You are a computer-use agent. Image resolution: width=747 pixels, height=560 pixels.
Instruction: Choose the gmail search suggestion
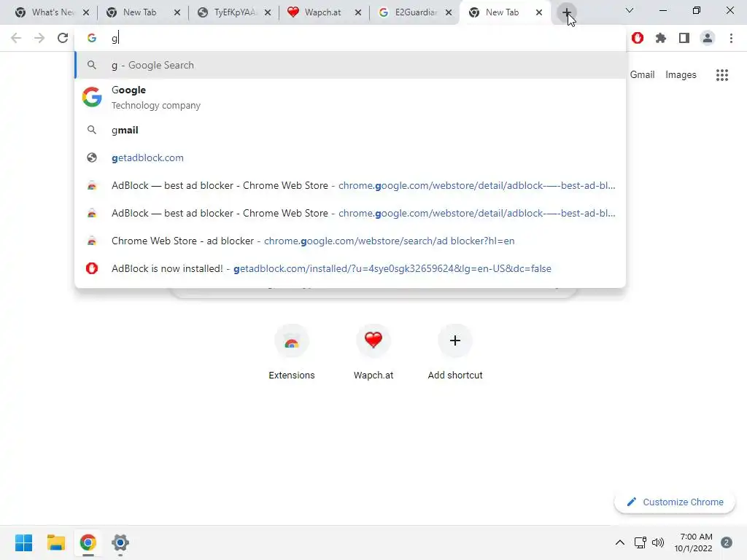coord(350,130)
